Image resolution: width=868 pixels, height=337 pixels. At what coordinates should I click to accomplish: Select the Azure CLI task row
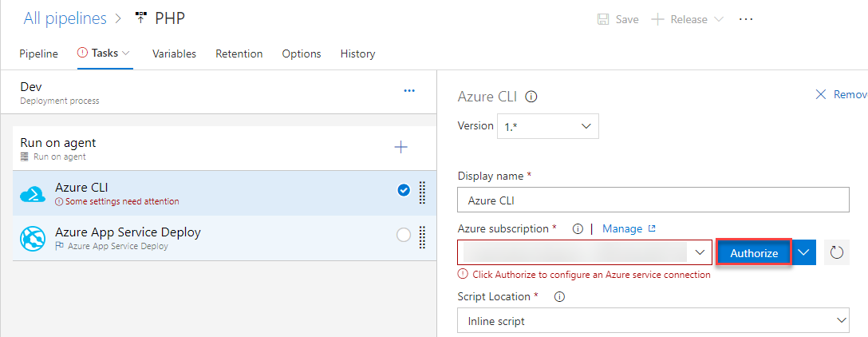[224, 193]
